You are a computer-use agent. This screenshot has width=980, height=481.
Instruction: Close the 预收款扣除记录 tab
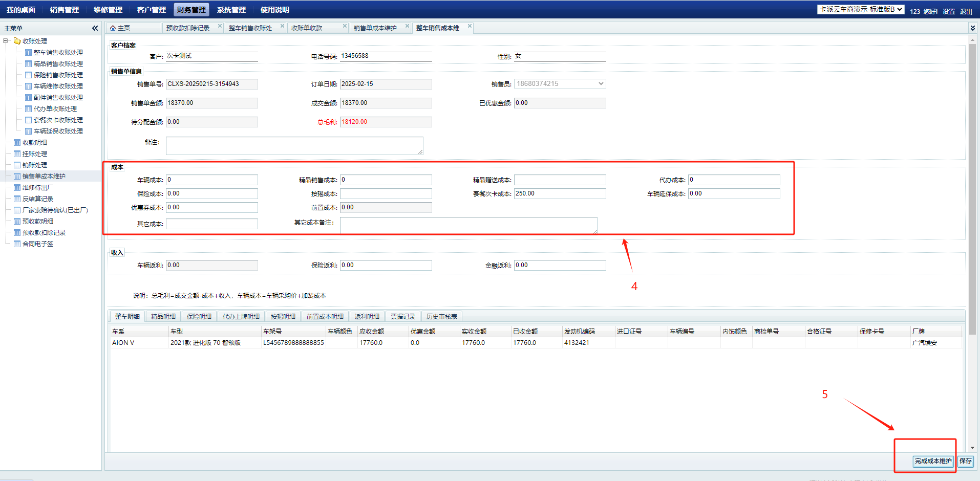coord(220,26)
